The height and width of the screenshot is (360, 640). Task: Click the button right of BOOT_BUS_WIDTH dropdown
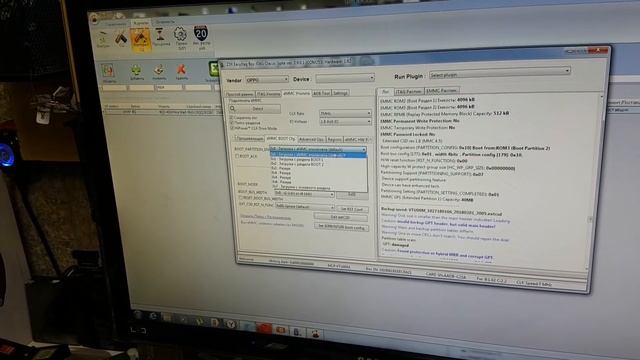click(352, 195)
